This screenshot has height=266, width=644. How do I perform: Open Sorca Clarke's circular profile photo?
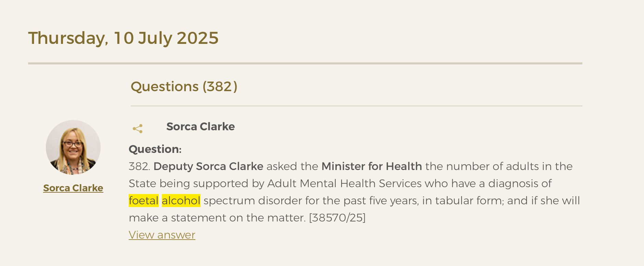coord(73,147)
